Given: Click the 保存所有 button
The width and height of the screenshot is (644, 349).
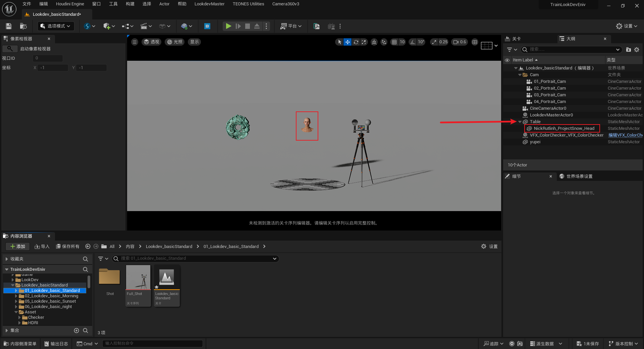Looking at the screenshot, I should (68, 247).
